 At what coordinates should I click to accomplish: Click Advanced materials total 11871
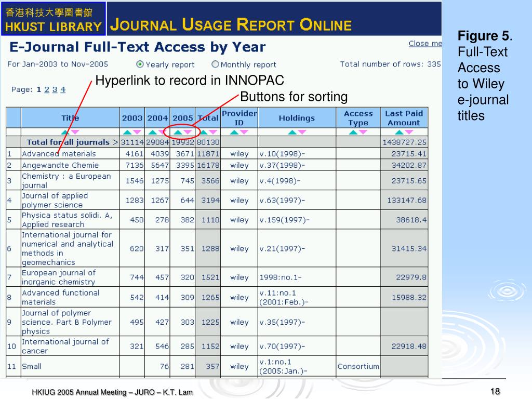pos(208,154)
